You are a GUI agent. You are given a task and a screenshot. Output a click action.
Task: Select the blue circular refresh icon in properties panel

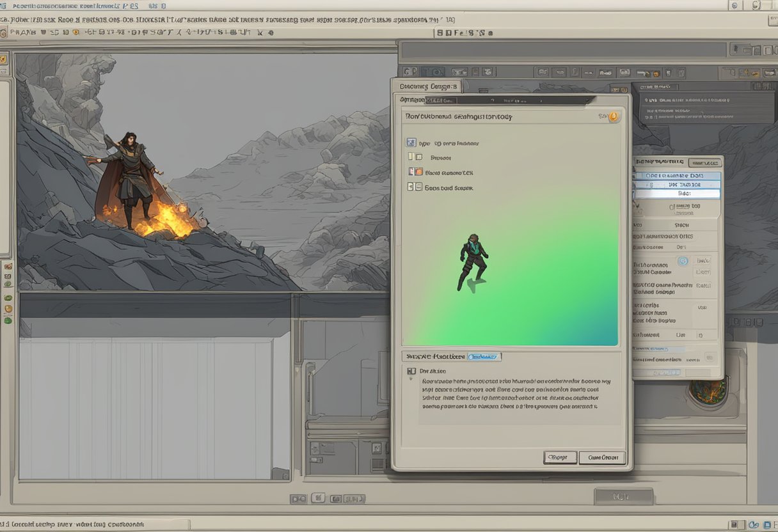(x=683, y=261)
